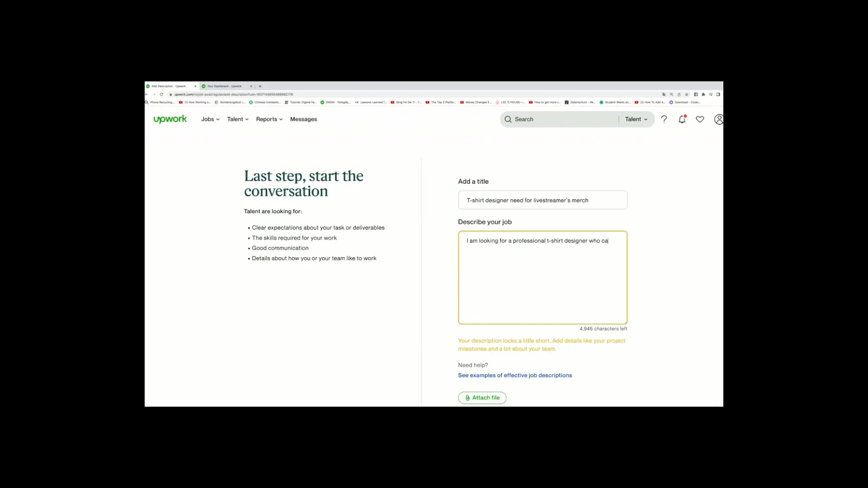Click inside the Describe your job field

[x=542, y=277]
